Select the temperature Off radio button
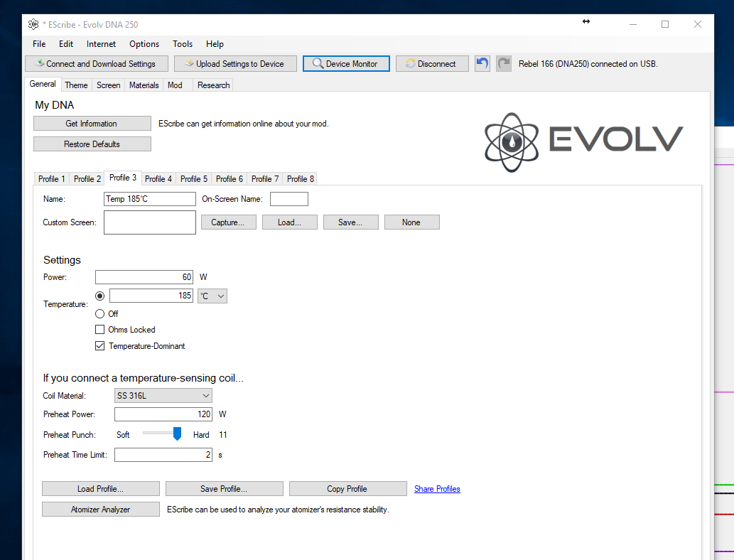Viewport: 734px width, 560px height. pos(100,313)
